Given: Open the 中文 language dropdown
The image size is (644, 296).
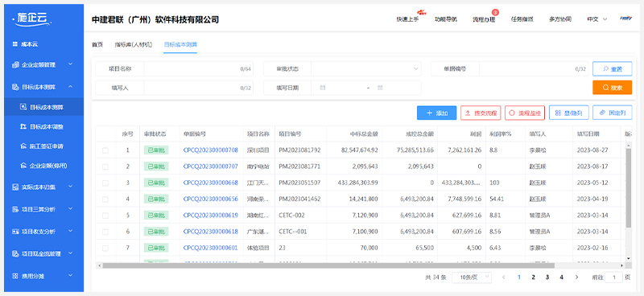Looking at the screenshot, I should click(597, 19).
